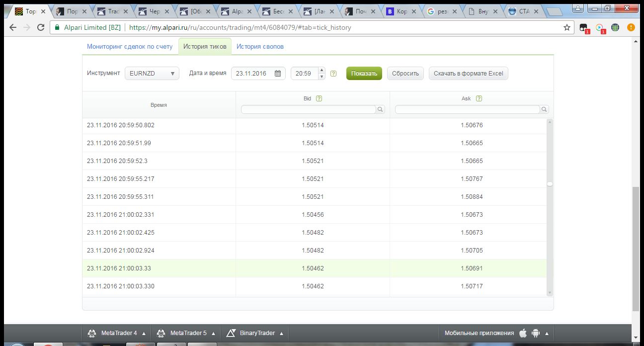Click the Apple mobile app icon

click(x=523, y=333)
